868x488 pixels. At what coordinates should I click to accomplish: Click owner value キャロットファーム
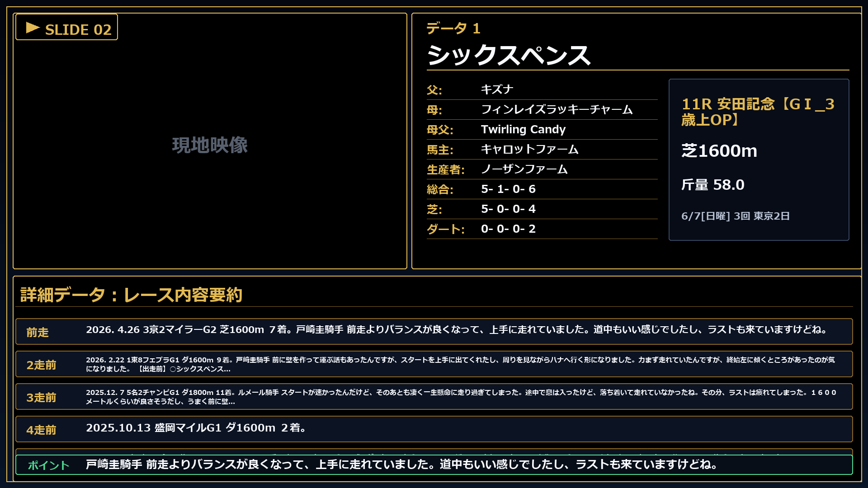point(529,149)
